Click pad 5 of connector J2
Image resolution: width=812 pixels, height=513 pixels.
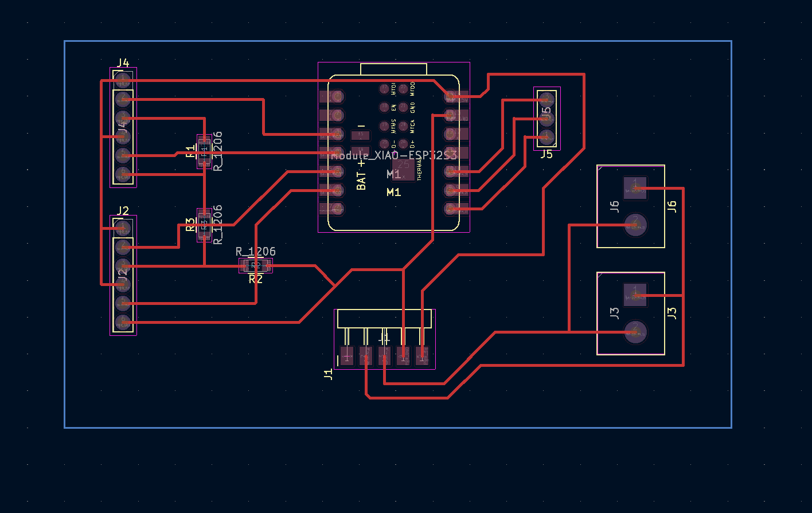[123, 303]
